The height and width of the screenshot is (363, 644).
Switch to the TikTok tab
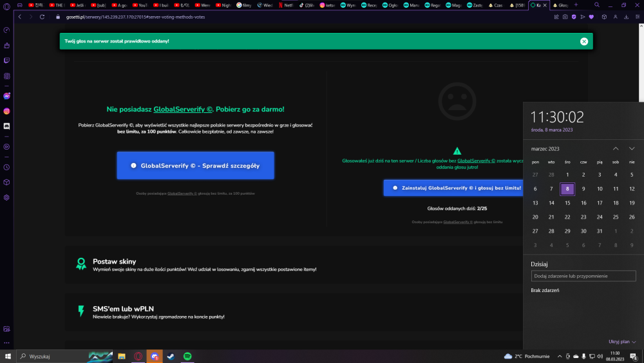307,5
